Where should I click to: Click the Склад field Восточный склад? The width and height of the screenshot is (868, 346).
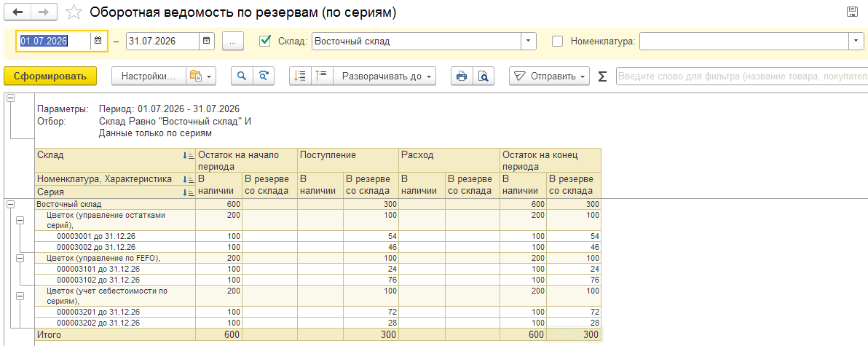point(417,41)
